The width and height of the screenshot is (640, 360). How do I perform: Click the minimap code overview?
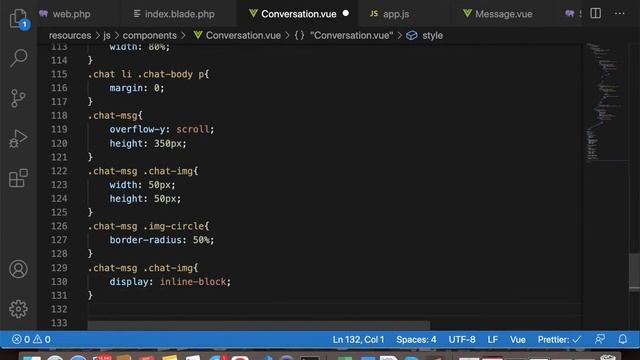604,102
